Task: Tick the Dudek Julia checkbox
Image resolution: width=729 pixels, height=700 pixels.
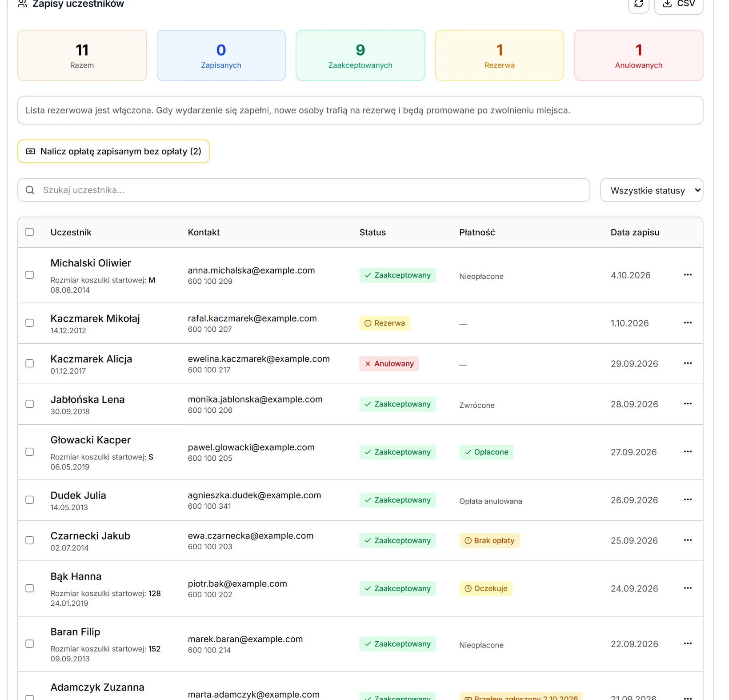Action: point(30,500)
